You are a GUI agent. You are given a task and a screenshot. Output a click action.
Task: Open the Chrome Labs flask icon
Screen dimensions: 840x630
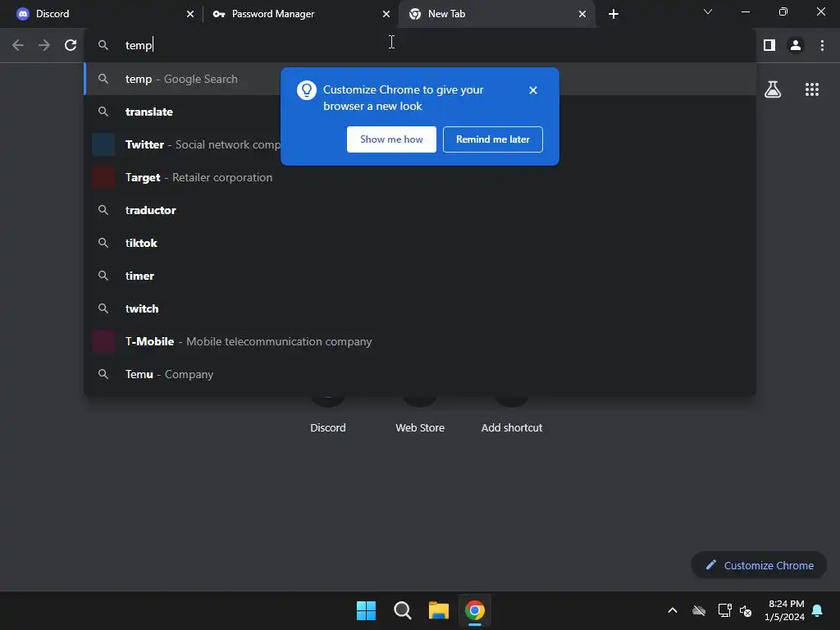(773, 89)
